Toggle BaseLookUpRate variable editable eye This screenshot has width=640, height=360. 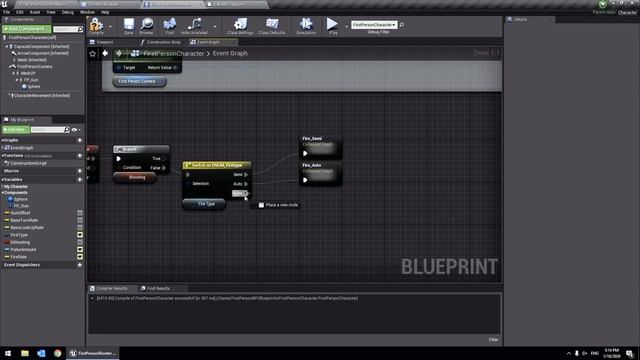pyautogui.click(x=80, y=227)
